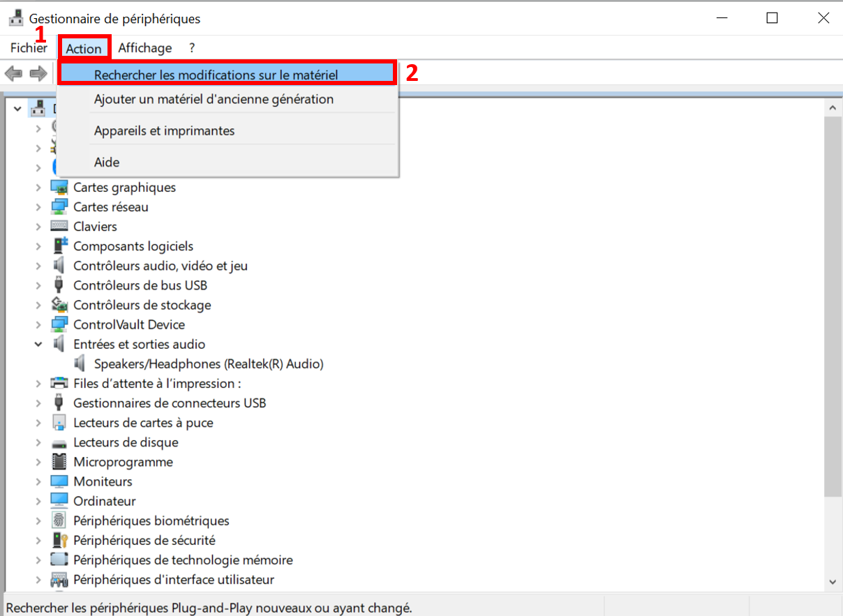Click the Claviers keyboard icon
This screenshot has height=616, width=843.
pyautogui.click(x=59, y=227)
